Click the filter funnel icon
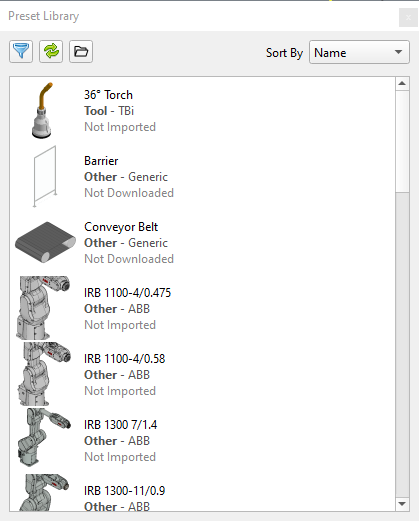Image resolution: width=419 pixels, height=521 pixels. [21, 52]
